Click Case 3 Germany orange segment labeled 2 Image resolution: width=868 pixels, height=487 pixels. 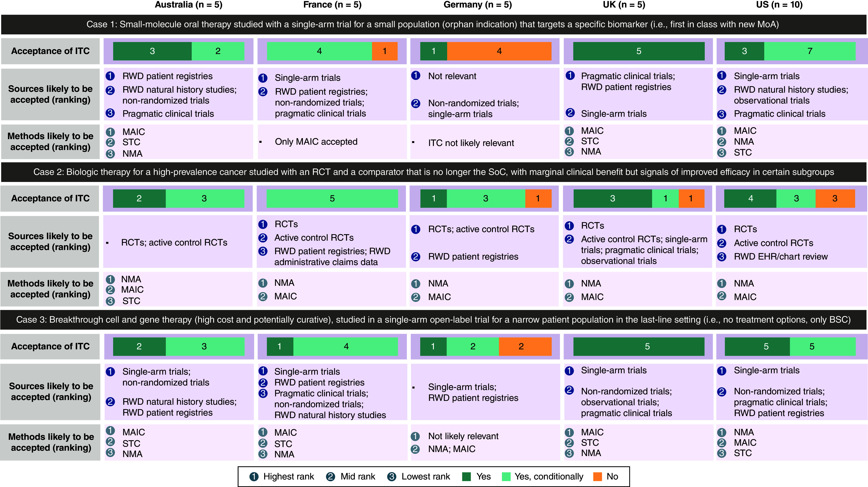[525, 346]
